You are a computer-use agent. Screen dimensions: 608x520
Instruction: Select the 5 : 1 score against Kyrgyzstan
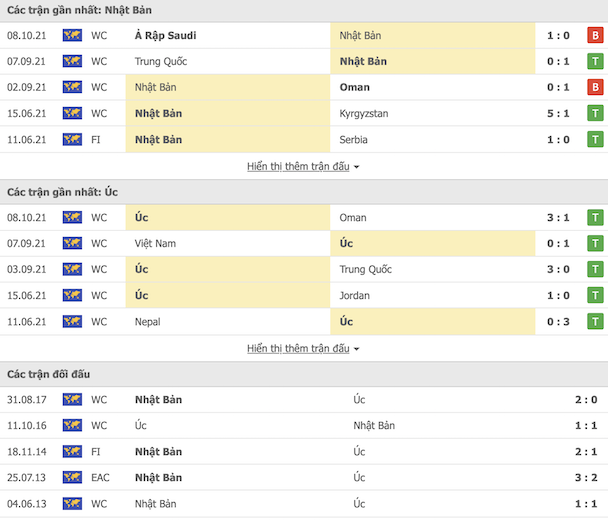558,113
